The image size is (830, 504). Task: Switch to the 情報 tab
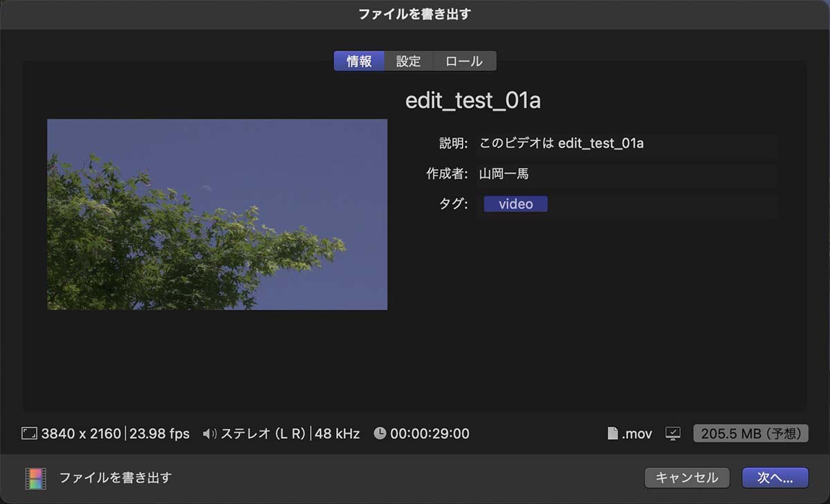359,61
